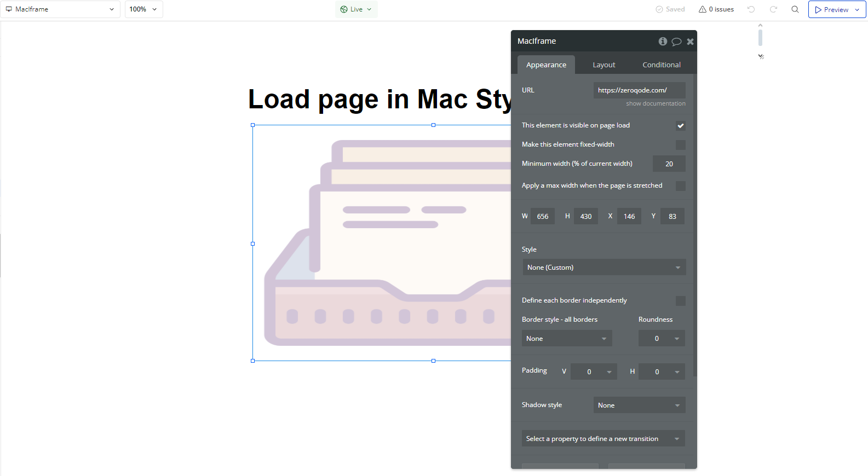
Task: Click the redo arrow icon
Action: (x=773, y=9)
